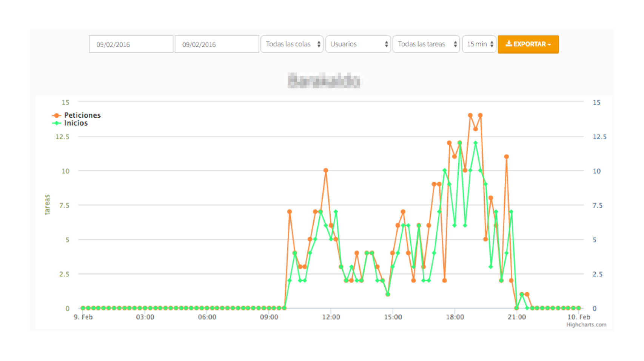Click the Usuarios dropdown text
This screenshot has width=644, height=361.
point(344,44)
